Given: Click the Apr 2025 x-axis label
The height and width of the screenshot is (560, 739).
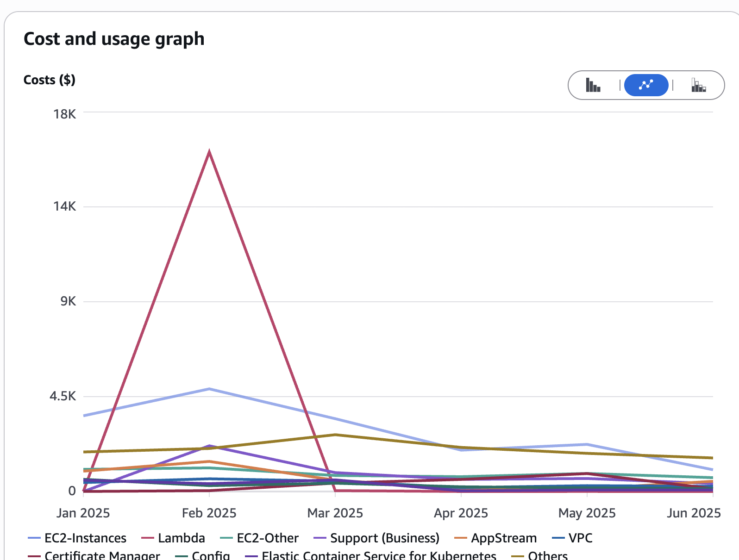Looking at the screenshot, I should click(x=461, y=513).
